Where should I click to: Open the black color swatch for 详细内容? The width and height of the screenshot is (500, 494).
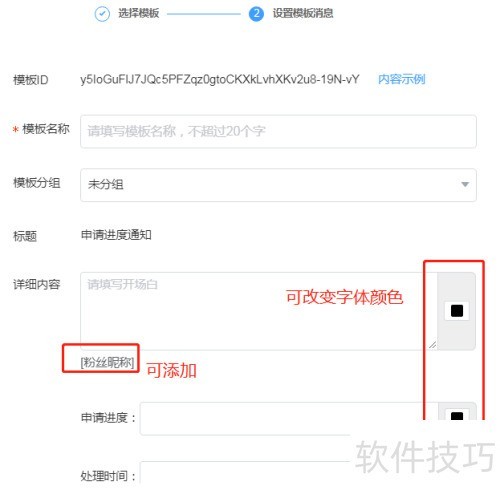point(457,311)
